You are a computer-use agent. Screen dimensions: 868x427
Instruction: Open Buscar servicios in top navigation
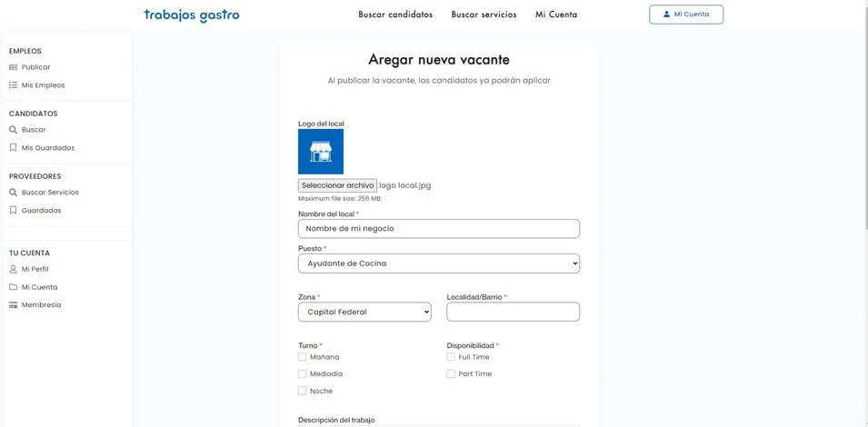pos(484,15)
